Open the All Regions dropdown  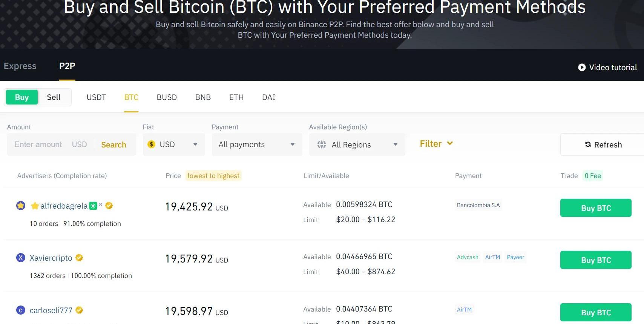[x=357, y=144]
